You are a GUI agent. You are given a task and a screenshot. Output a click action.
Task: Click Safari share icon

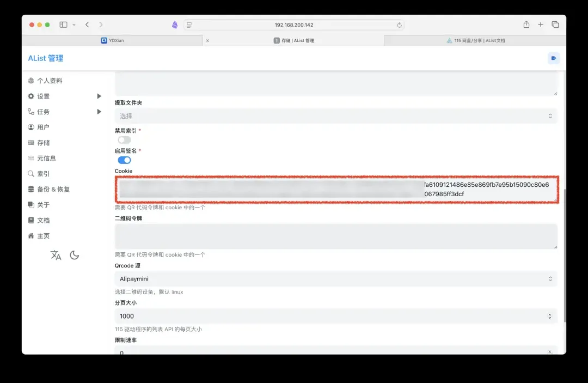point(526,25)
